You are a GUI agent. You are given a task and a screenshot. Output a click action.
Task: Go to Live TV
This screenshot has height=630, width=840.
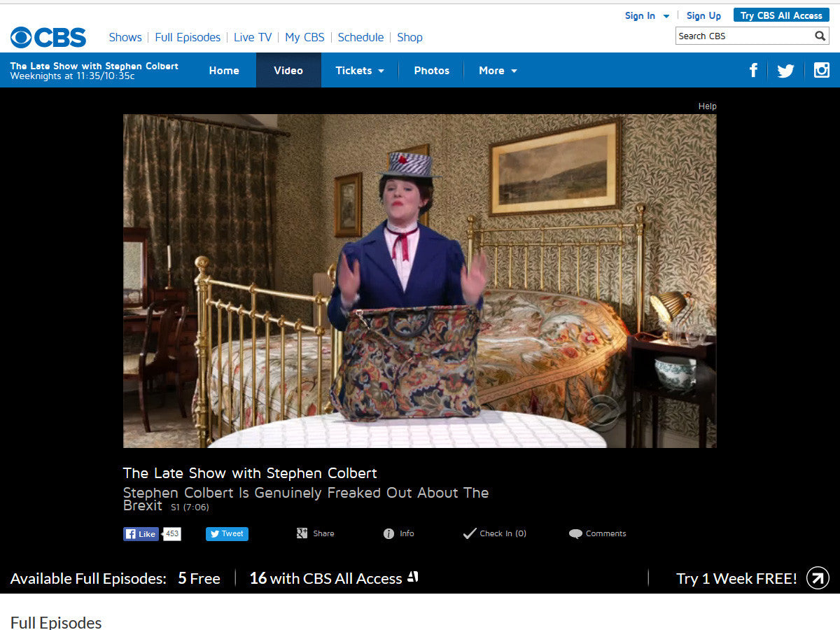[x=253, y=37]
